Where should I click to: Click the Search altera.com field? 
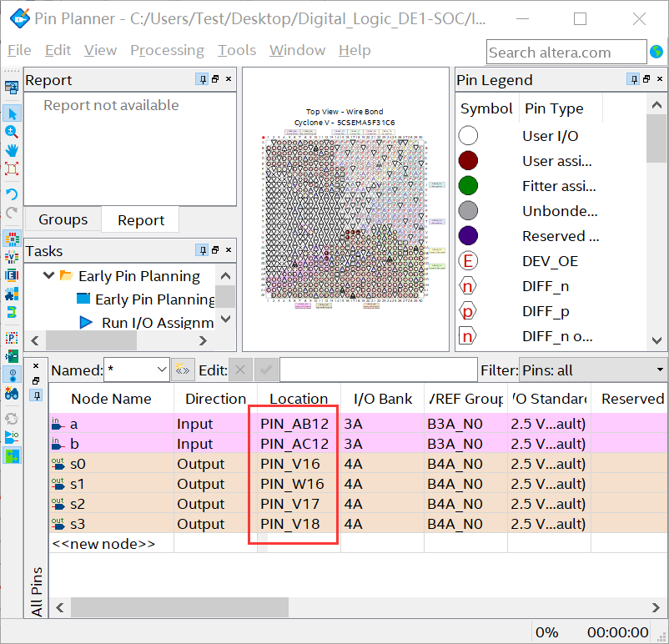566,52
